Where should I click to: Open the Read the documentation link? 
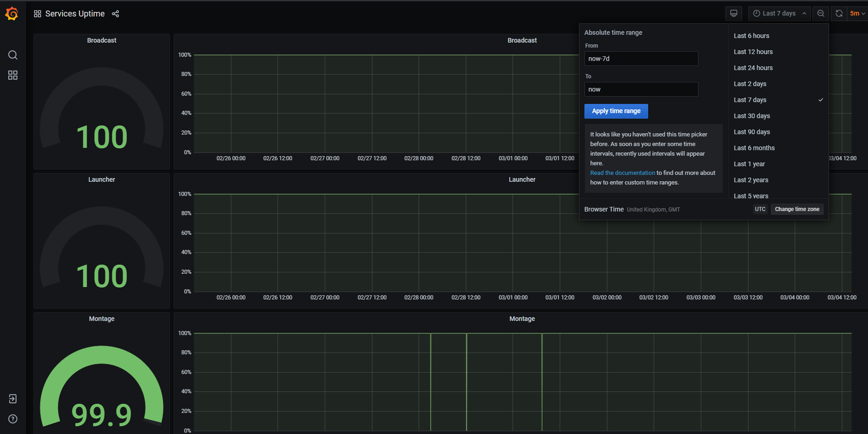click(622, 173)
